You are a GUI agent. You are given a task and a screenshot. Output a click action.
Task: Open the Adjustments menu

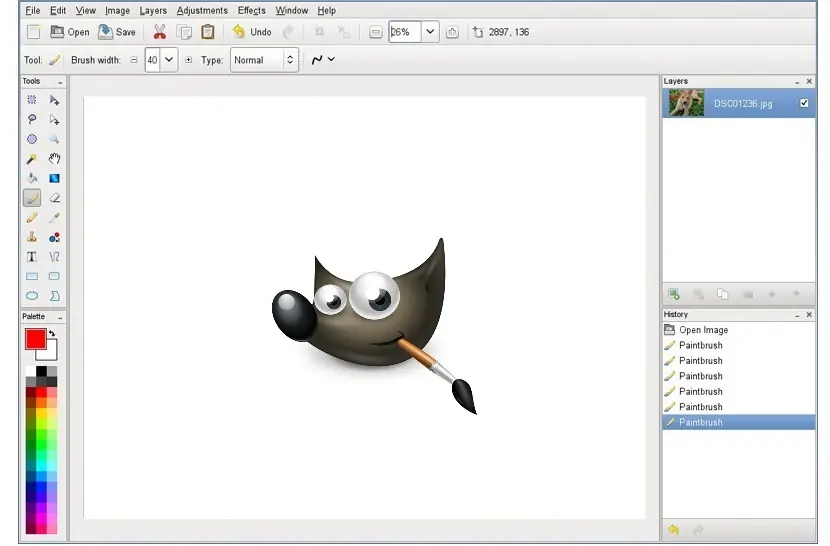[202, 11]
